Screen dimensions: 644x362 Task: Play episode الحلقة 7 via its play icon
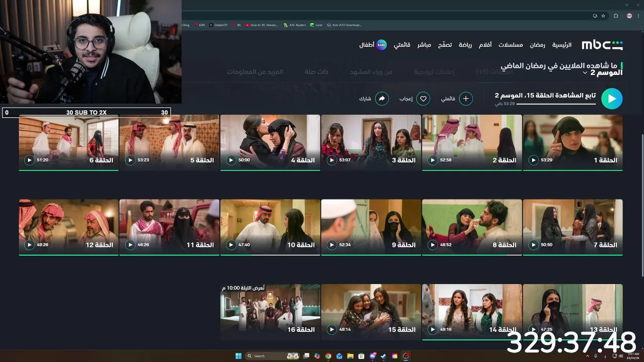533,245
